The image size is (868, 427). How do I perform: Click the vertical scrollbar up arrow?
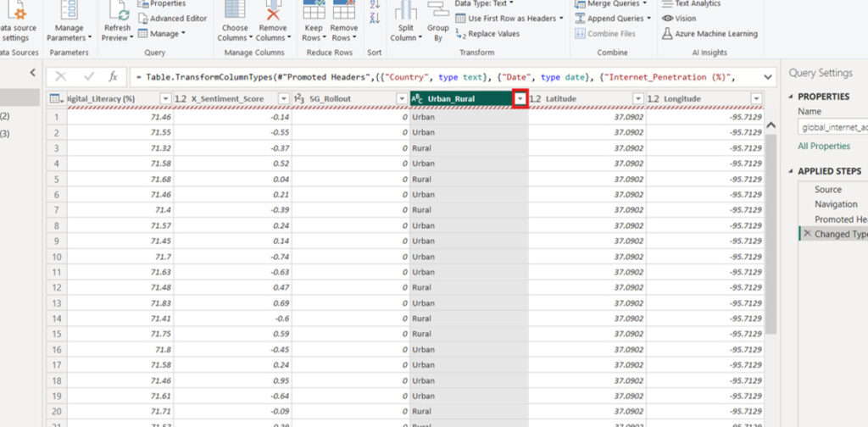click(770, 126)
